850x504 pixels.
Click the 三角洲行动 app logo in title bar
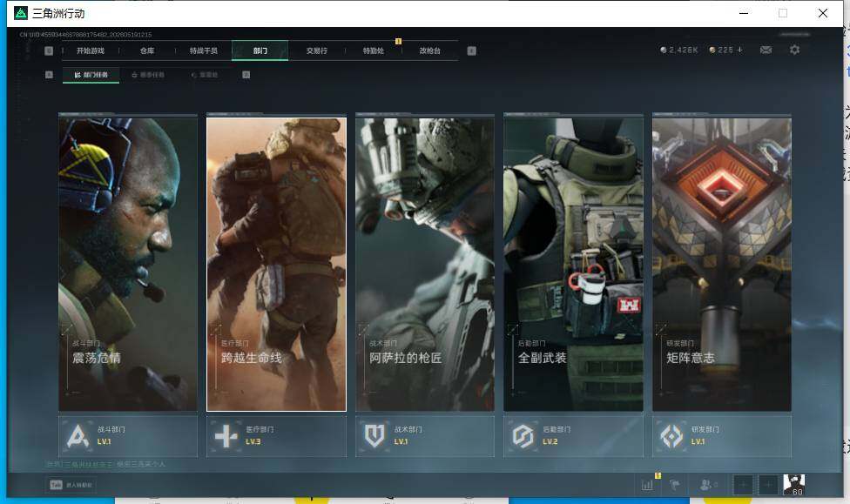(21, 13)
